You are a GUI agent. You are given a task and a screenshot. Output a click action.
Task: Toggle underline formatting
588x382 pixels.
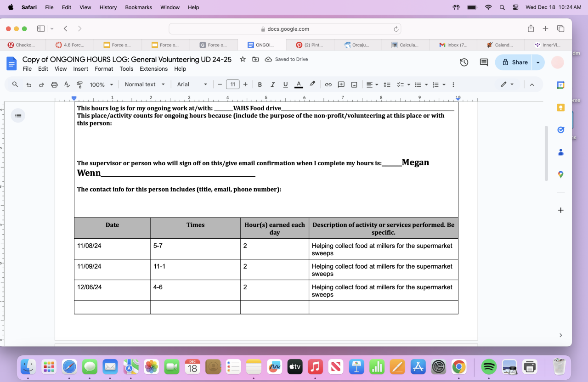(x=285, y=84)
